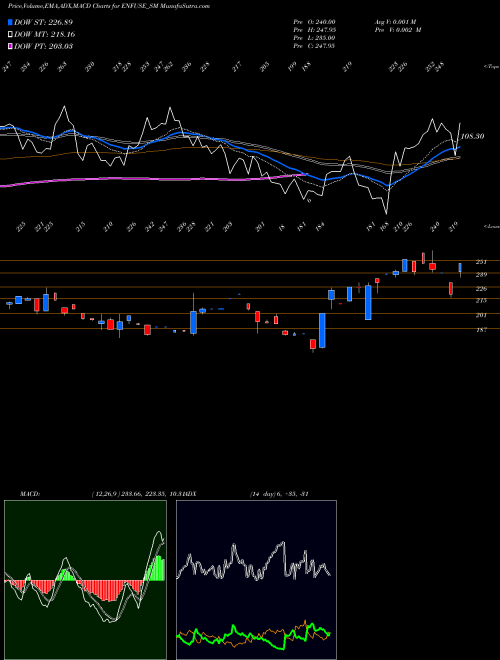Image resolution: width=500 pixels, height=660 pixels.
Task: Click the 251 price level label
Action: tap(481, 262)
